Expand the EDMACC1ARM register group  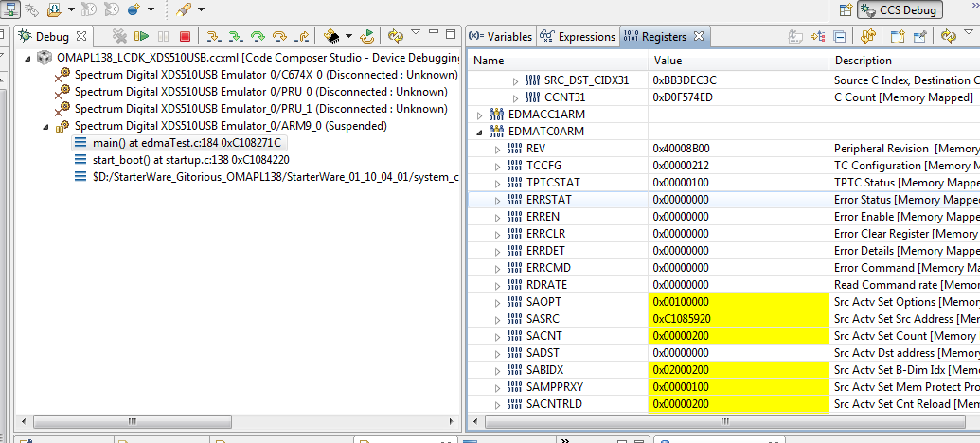click(480, 115)
